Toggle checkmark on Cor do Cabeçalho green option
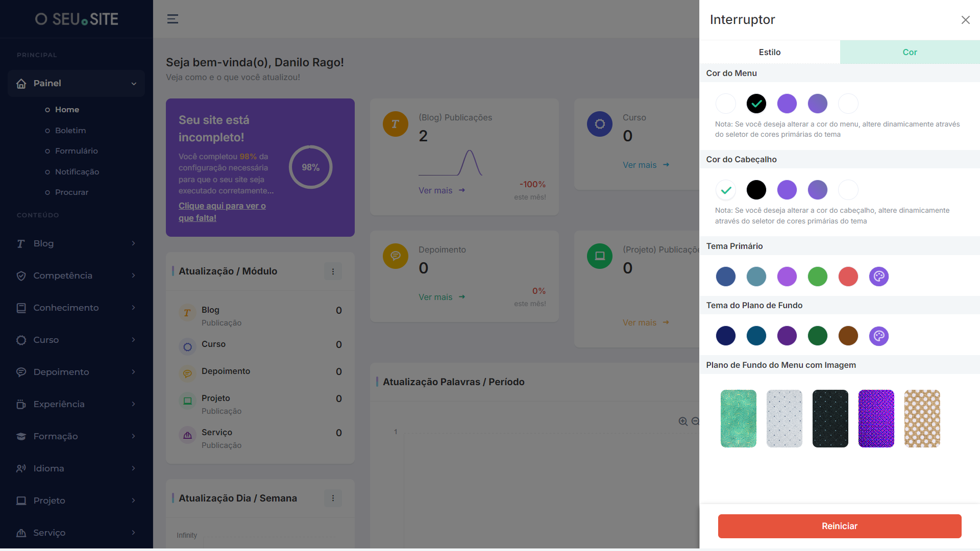This screenshot has height=551, width=980. pyautogui.click(x=726, y=190)
